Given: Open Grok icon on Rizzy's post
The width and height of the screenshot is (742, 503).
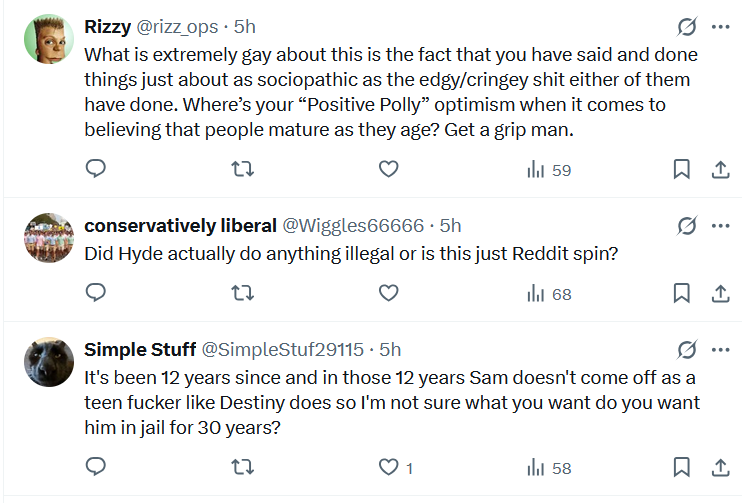Looking at the screenshot, I should click(x=687, y=27).
